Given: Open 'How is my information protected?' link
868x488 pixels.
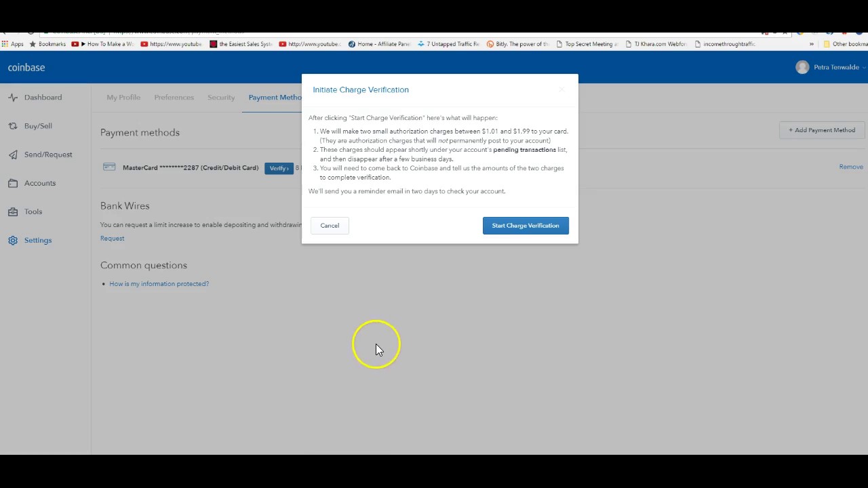Looking at the screenshot, I should [159, 284].
